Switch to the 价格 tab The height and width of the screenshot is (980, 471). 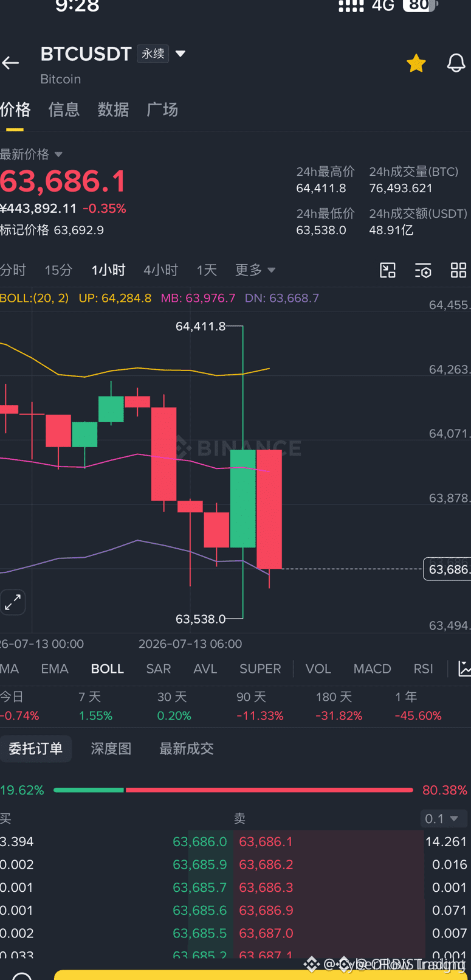coord(15,109)
